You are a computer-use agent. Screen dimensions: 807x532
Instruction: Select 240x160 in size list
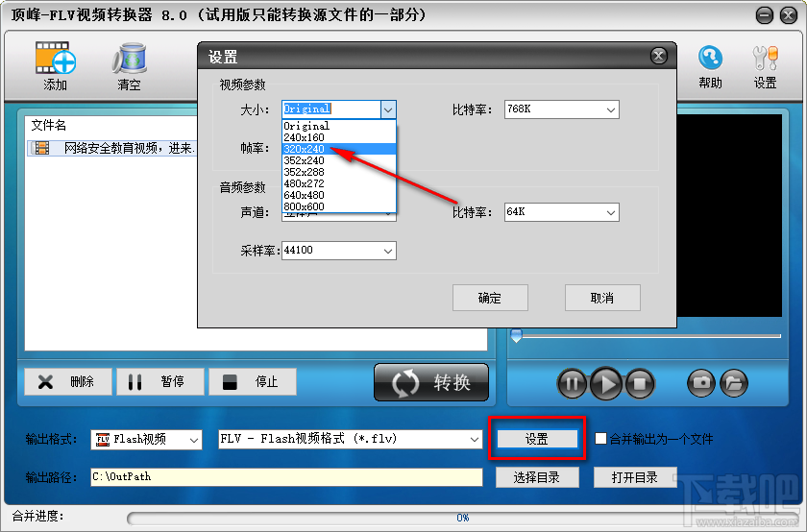(339, 137)
